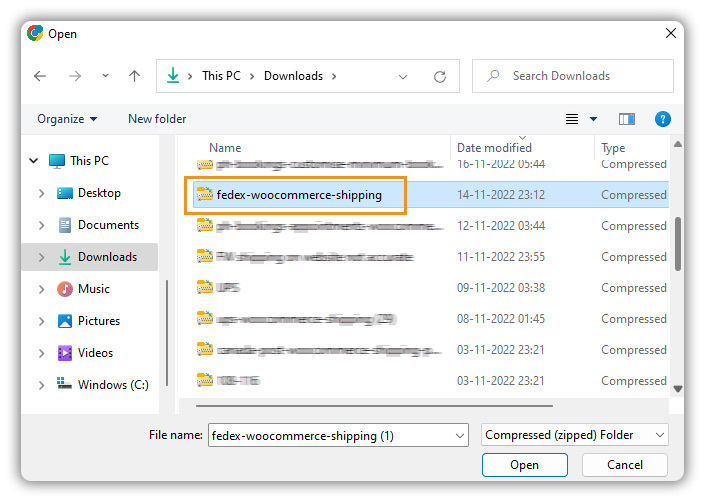
Task: Select 'Downloads' in the address path
Action: [293, 76]
